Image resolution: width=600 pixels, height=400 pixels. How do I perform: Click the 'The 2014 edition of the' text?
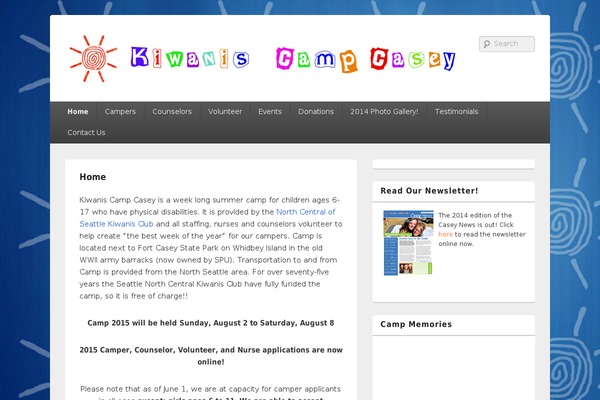click(x=475, y=215)
